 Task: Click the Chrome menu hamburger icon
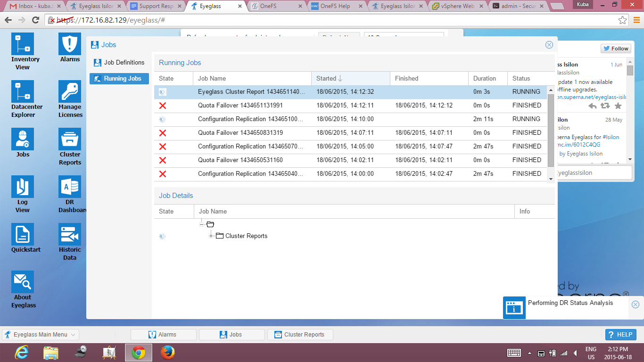point(636,20)
